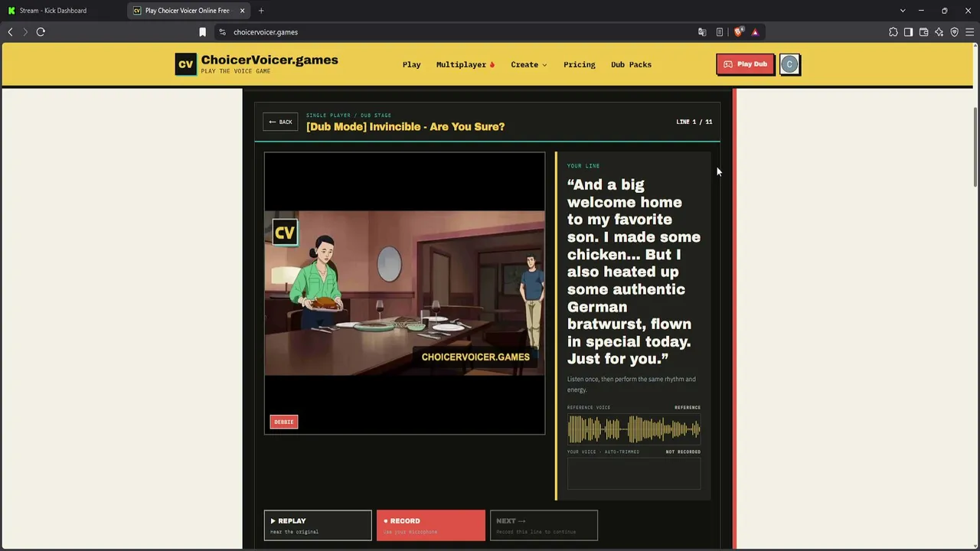
Task: Click the quoted line starting 'And a big welcome home'
Action: (634, 272)
